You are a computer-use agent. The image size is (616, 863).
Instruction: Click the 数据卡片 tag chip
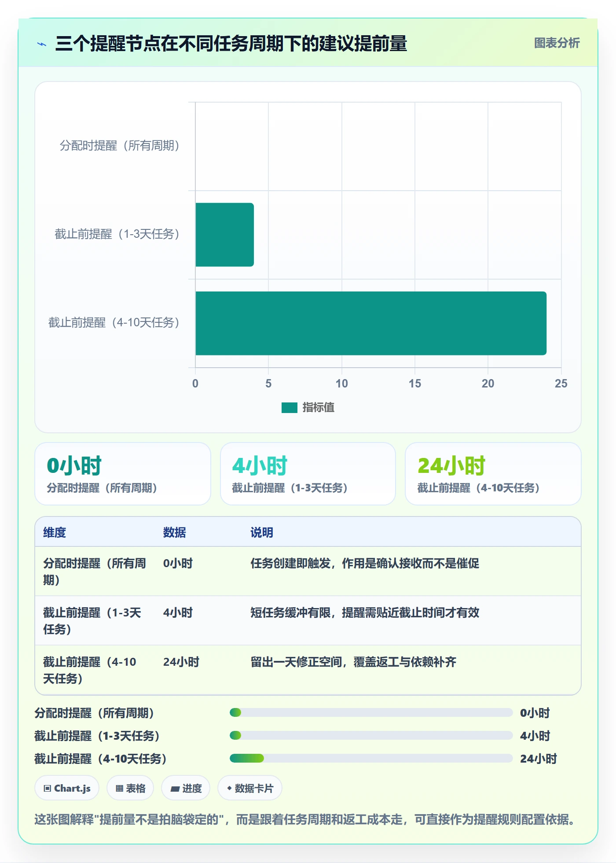point(250,788)
